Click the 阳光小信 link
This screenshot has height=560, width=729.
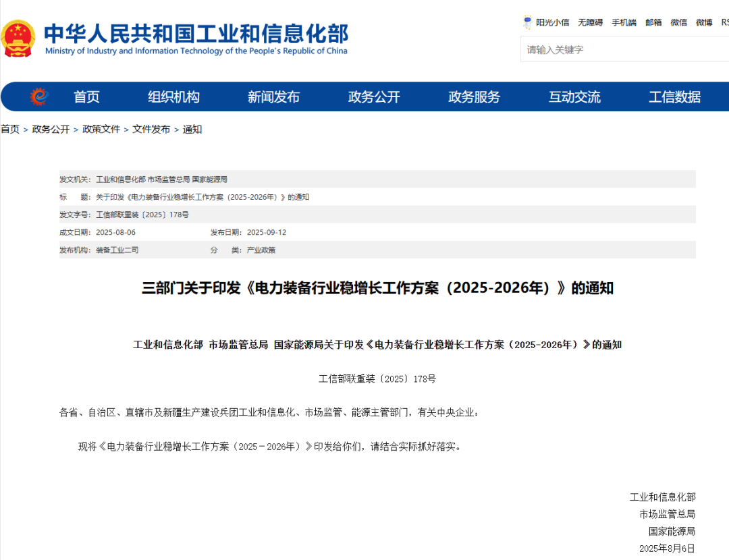pyautogui.click(x=552, y=22)
